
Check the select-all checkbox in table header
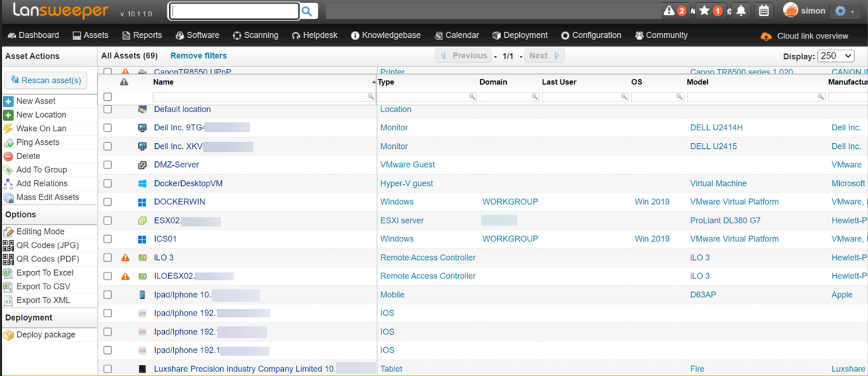tap(107, 97)
